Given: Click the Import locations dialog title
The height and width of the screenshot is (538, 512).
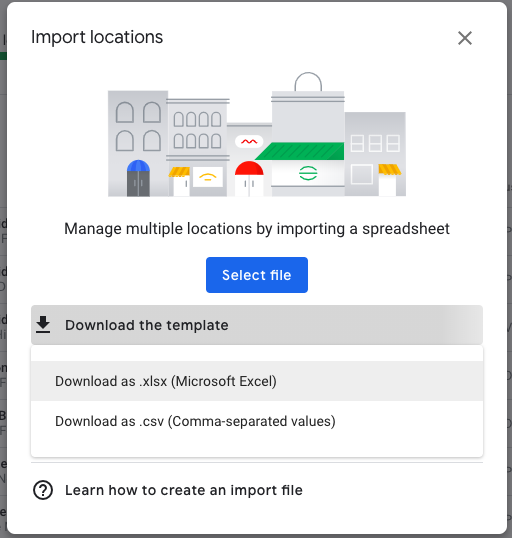Looking at the screenshot, I should pos(97,37).
